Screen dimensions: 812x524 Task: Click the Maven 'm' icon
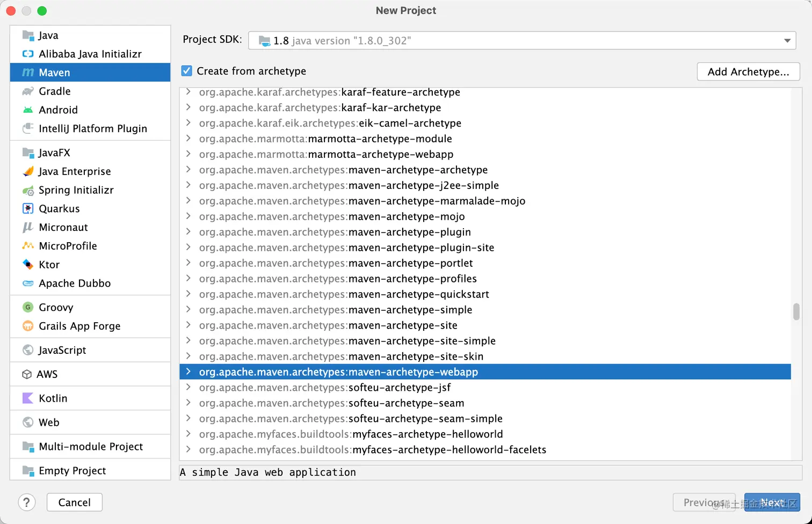28,72
